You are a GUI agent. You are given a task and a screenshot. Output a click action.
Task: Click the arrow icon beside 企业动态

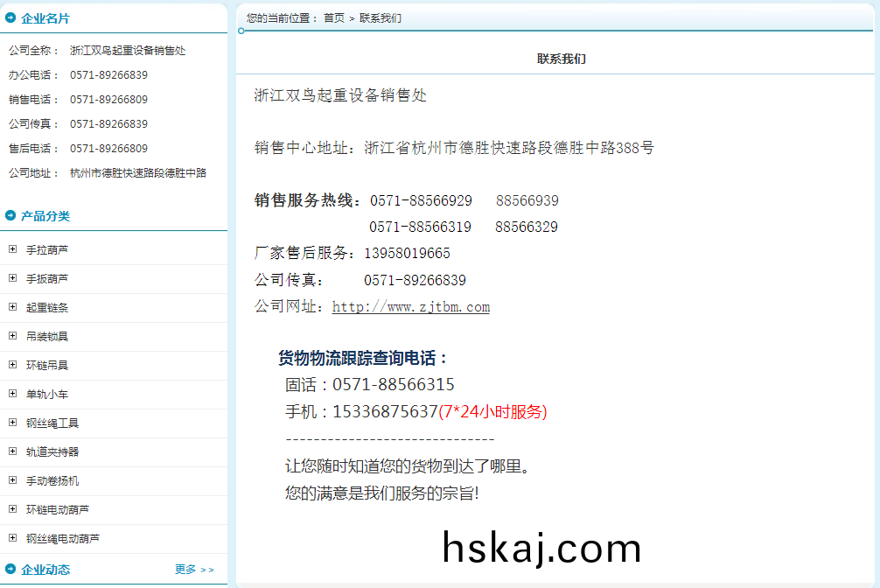coord(10,569)
